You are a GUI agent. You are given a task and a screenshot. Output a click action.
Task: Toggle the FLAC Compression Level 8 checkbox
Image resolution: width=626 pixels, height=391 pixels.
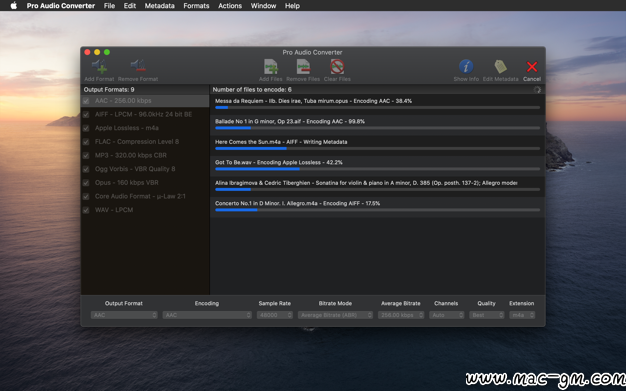[86, 142]
